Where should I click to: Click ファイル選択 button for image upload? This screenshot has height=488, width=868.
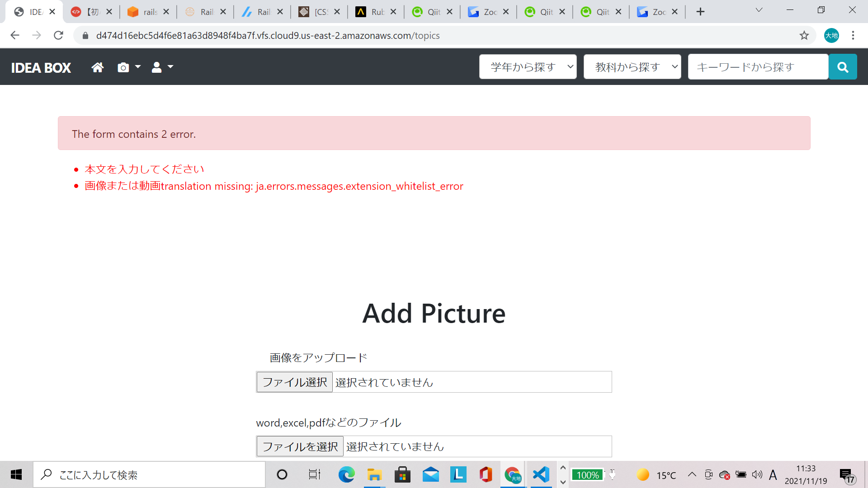[295, 382]
